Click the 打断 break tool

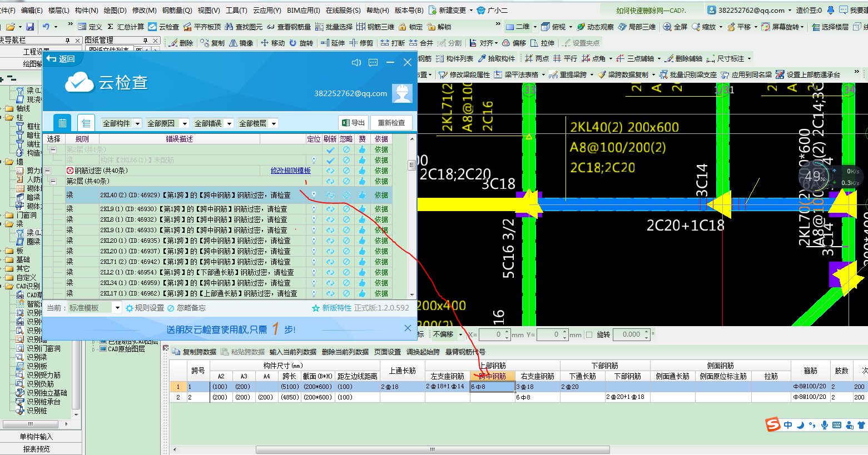(x=393, y=43)
